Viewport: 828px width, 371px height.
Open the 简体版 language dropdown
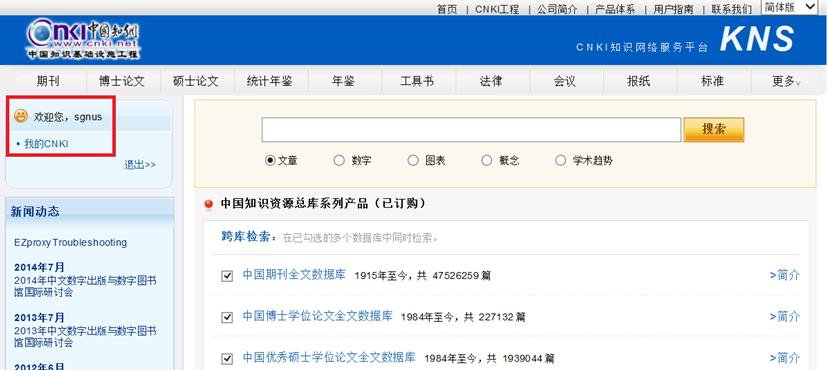[x=789, y=7]
